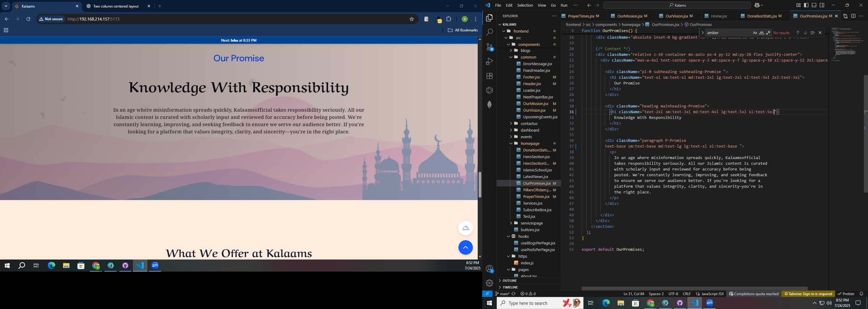The width and height of the screenshot is (868, 309).
Task: Switch to the DonationStats.jsx editor tab
Action: point(764,16)
